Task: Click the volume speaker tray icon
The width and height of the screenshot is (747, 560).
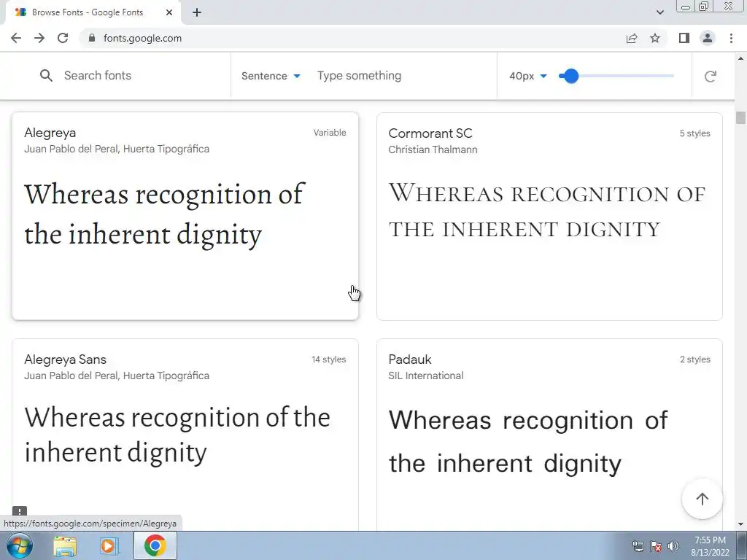Action: pos(673,546)
